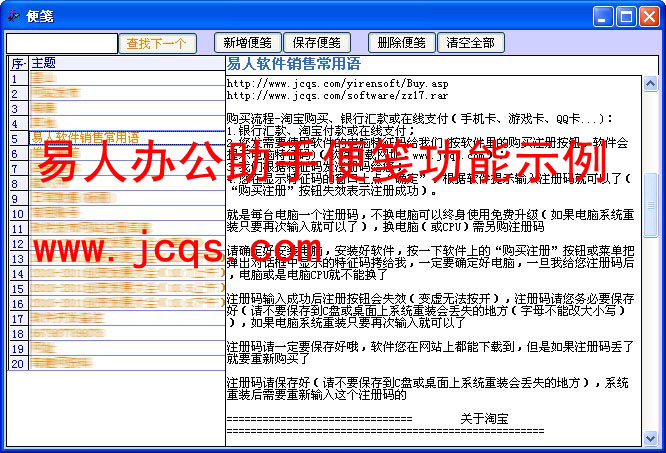Select note row number 14
Screen dimensions: 666x453
click(117, 274)
